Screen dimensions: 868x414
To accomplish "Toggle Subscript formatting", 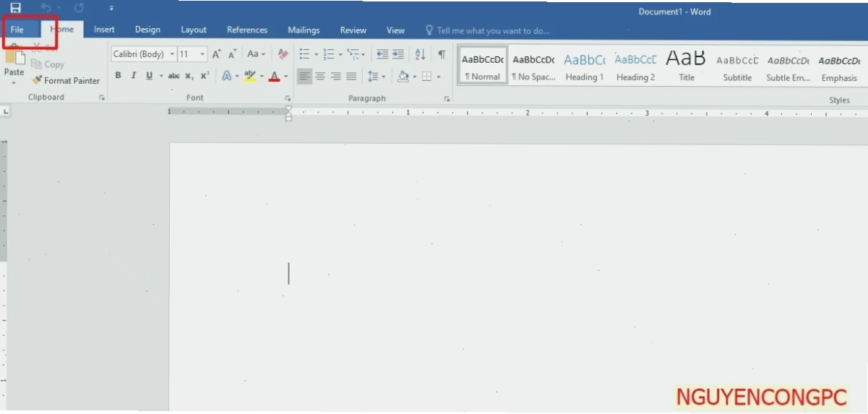I will (189, 76).
